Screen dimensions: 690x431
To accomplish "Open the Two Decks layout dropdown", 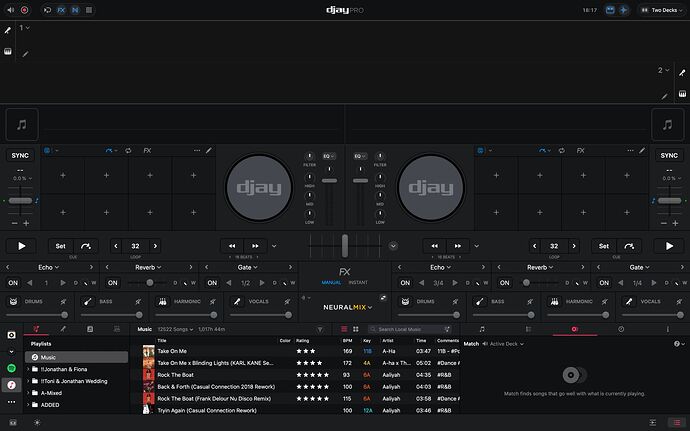I will coord(662,10).
